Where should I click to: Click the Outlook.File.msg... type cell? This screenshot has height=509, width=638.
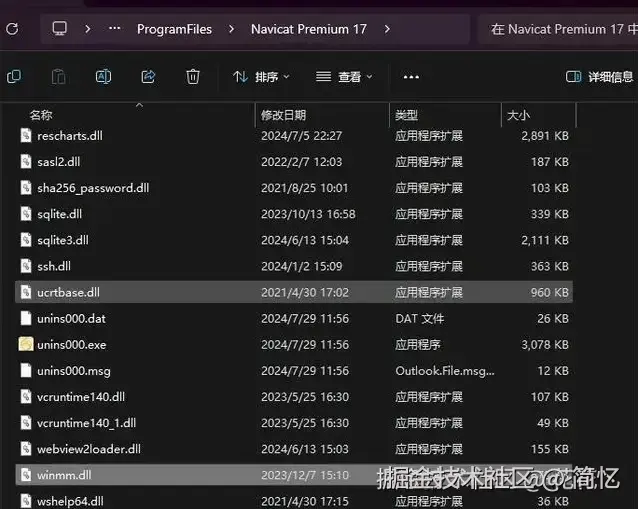(445, 371)
